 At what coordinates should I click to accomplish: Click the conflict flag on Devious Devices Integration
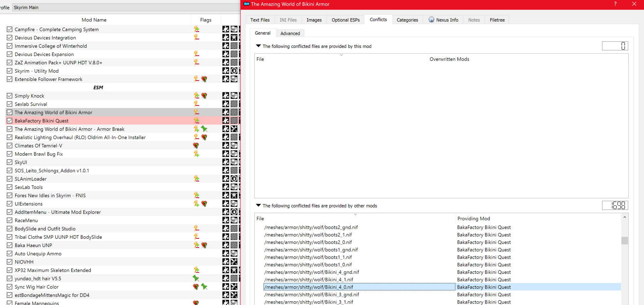[197, 38]
